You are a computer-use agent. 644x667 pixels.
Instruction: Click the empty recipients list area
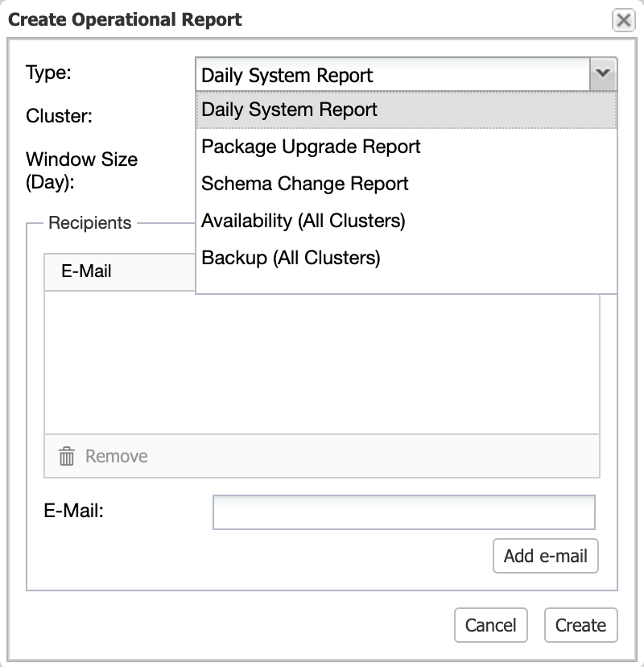(322, 363)
